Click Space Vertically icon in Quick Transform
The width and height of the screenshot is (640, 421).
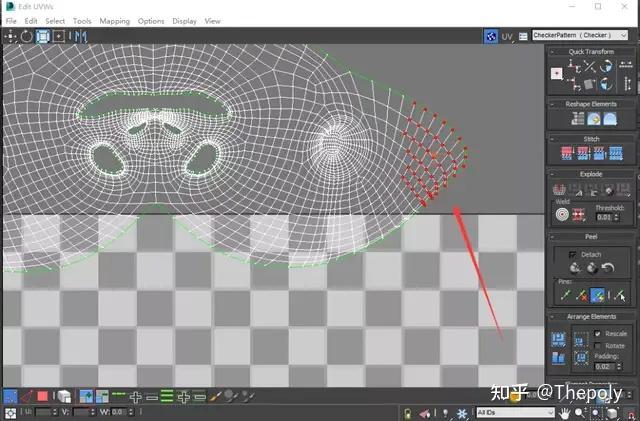pyautogui.click(x=627, y=84)
